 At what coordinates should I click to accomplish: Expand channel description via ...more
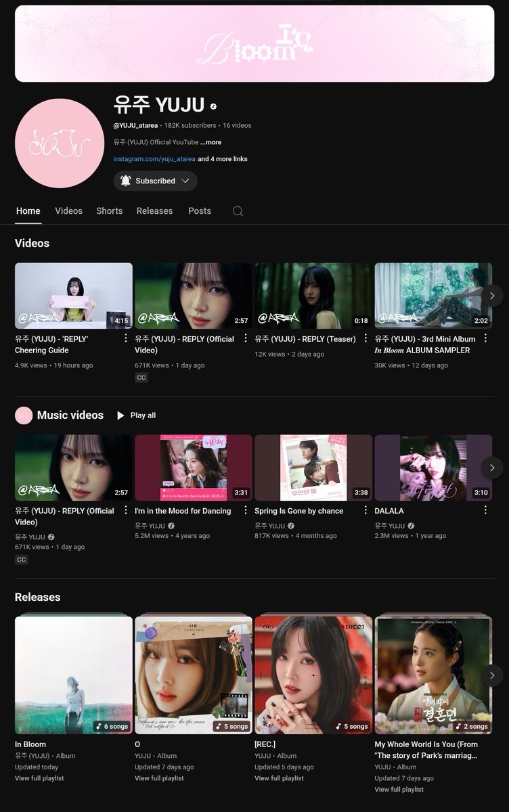pos(211,142)
